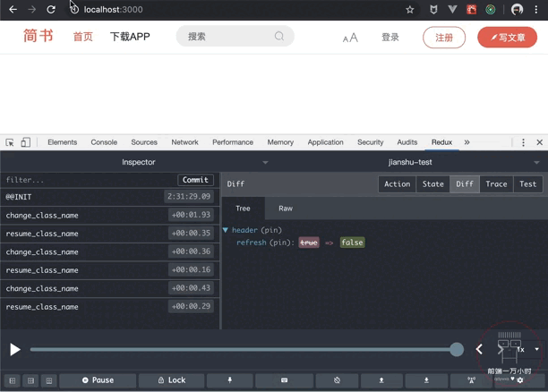
Task: Select change_class_name at +00:00.36
Action: 110,251
